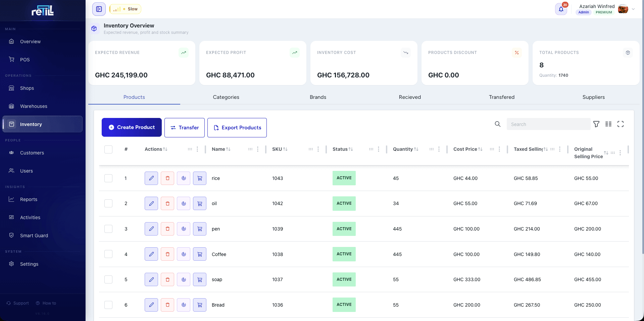Open the Name column three-dot menu

click(x=258, y=149)
